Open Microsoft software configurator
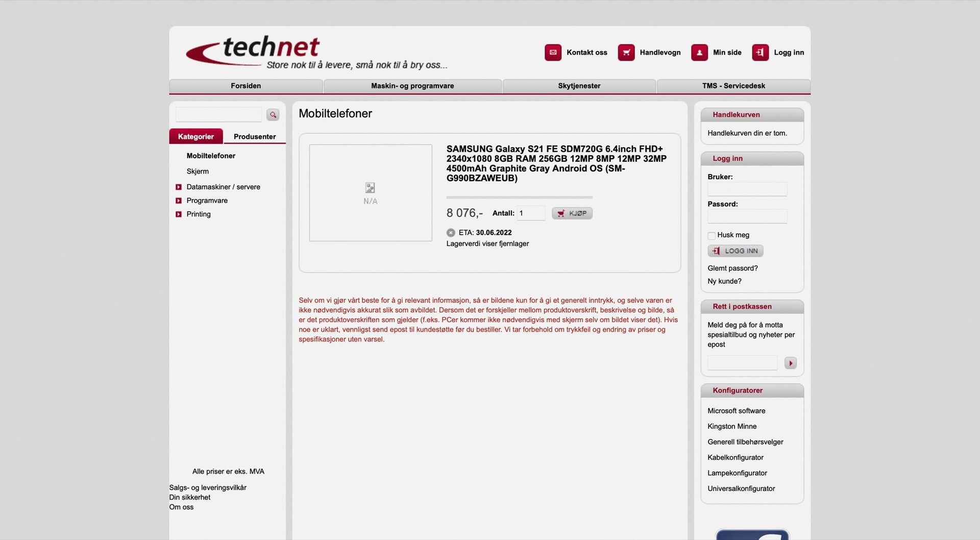 click(x=736, y=411)
